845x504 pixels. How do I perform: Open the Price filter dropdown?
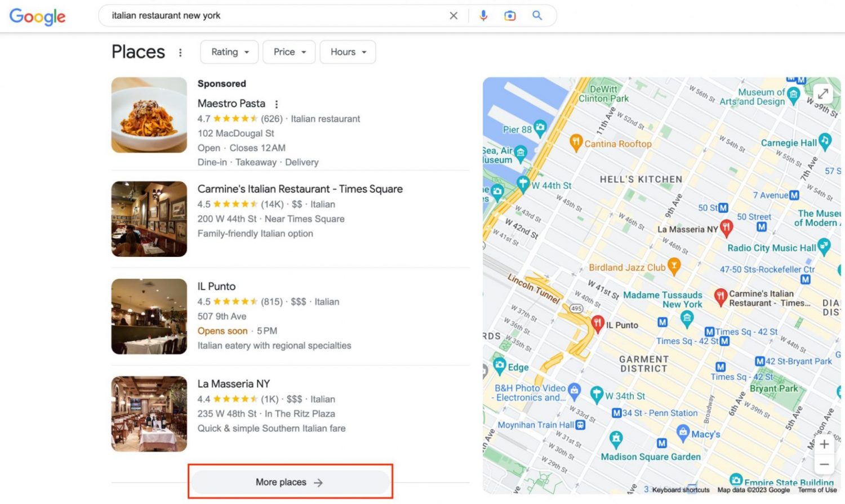[x=288, y=52]
